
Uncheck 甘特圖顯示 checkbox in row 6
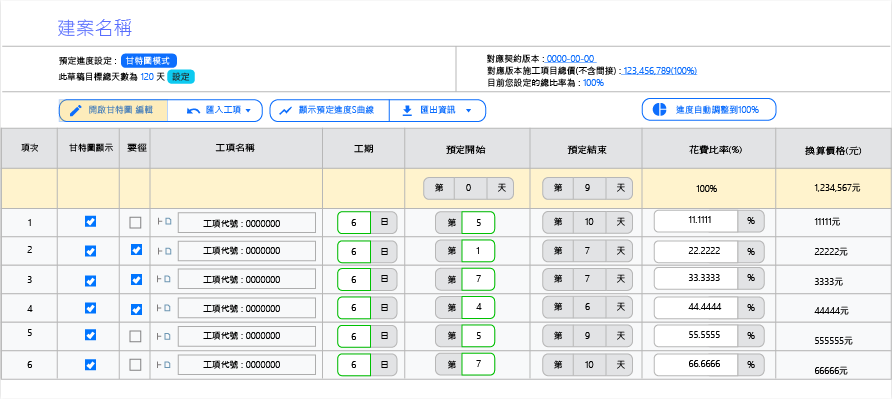coord(90,364)
